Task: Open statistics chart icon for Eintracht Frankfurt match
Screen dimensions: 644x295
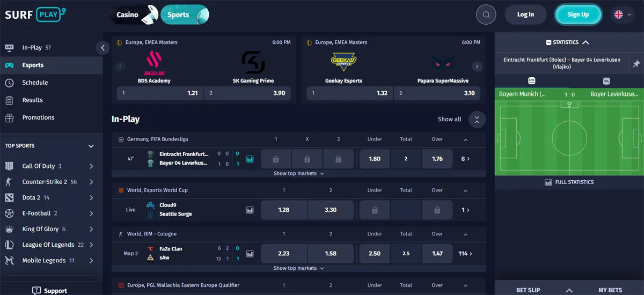Action: [250, 159]
